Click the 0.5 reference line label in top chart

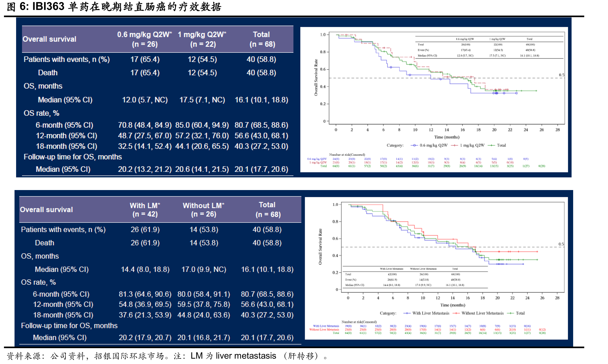(562, 75)
